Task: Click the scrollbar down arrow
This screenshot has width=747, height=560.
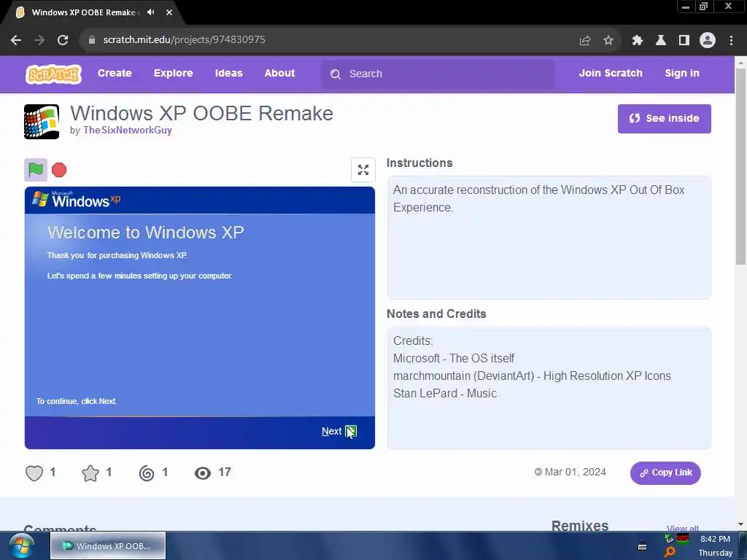Action: coord(740,525)
